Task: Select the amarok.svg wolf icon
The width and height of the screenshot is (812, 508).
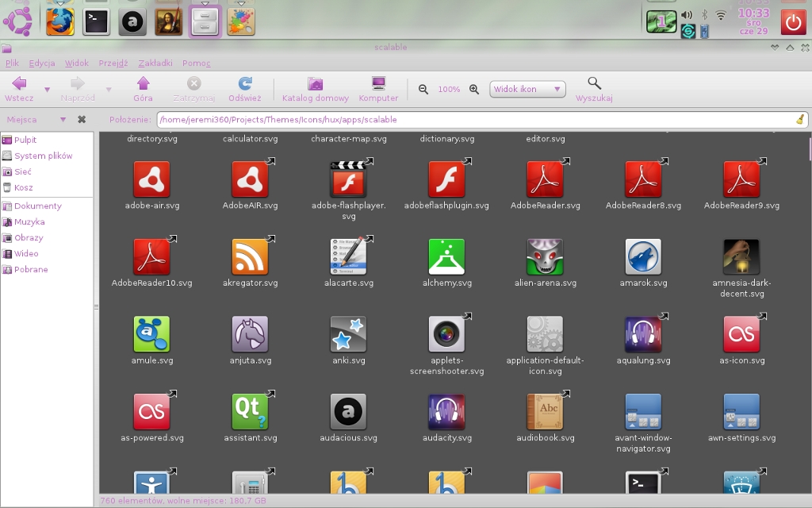Action: (644, 256)
